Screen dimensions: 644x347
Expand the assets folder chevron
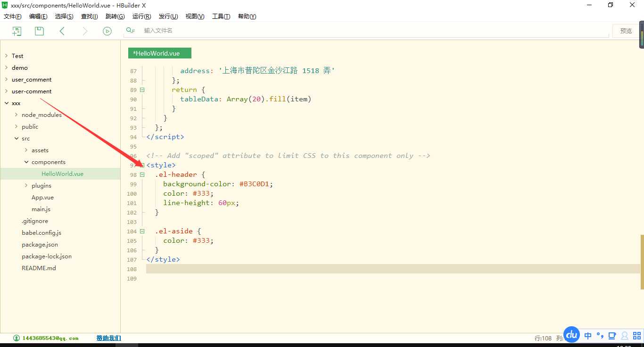(26, 150)
